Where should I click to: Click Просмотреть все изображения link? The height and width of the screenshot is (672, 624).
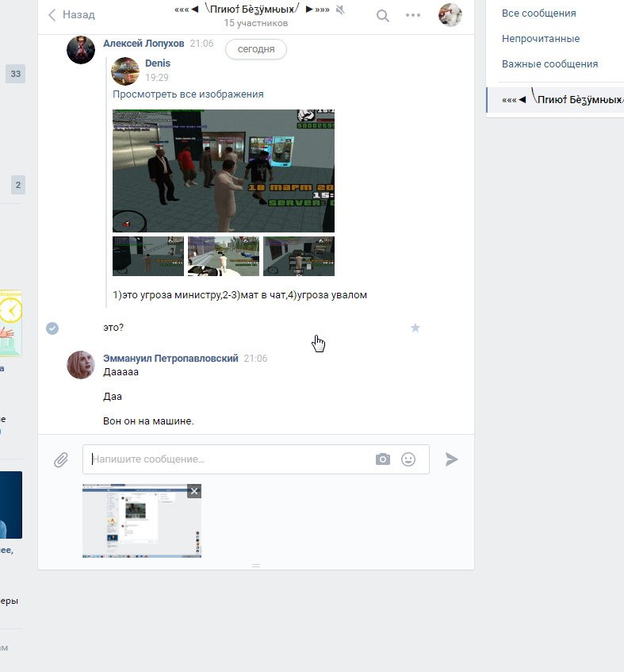(188, 94)
